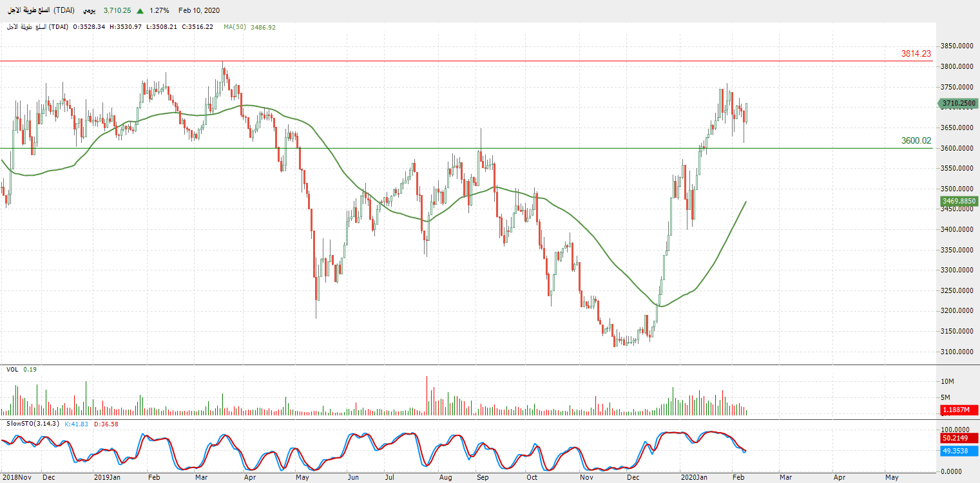
Task: Click the high price H:3530.97
Action: pyautogui.click(x=126, y=27)
